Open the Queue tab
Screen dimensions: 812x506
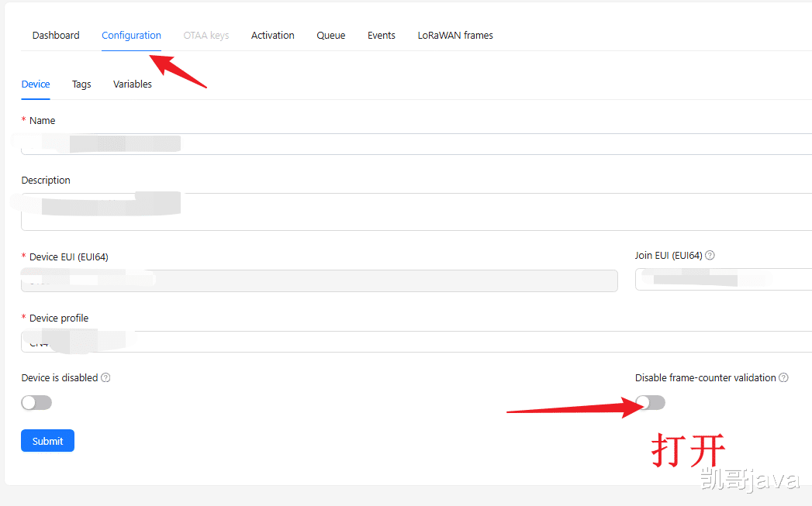pyautogui.click(x=331, y=35)
